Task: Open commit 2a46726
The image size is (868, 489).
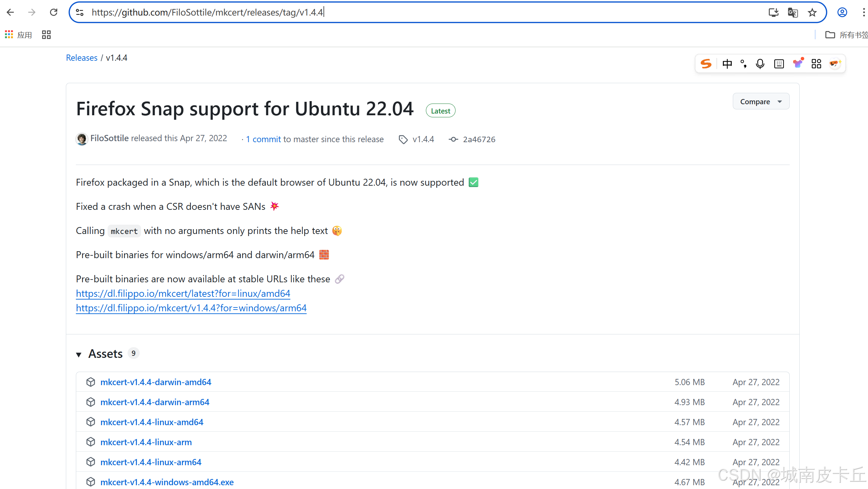Action: pos(479,139)
